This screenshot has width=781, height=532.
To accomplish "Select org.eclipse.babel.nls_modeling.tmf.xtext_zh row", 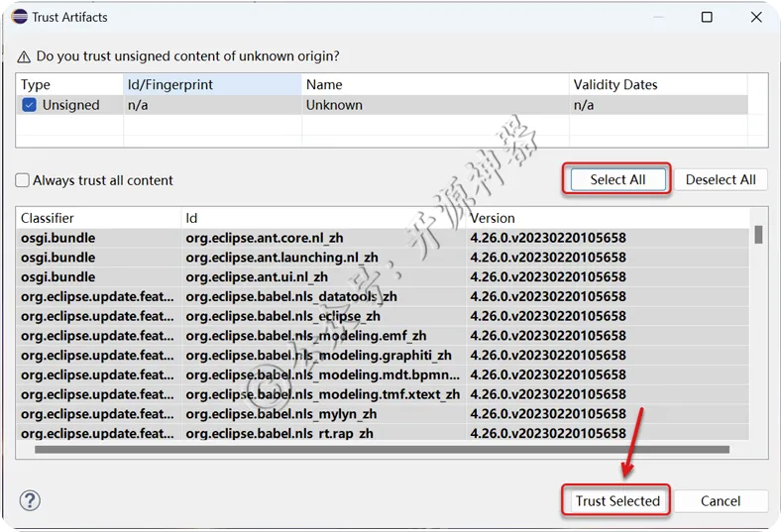I will click(382, 394).
